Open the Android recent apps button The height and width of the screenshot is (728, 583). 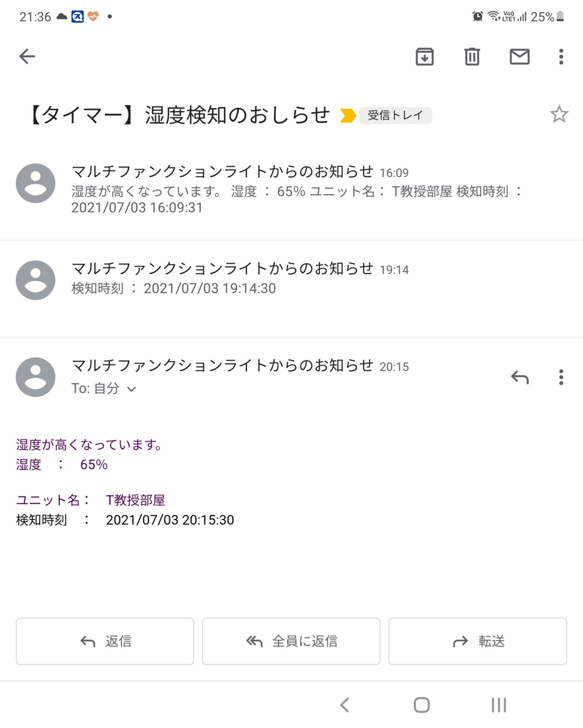click(499, 704)
